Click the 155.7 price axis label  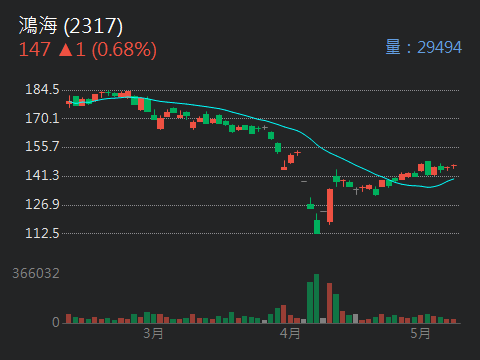(x=42, y=147)
